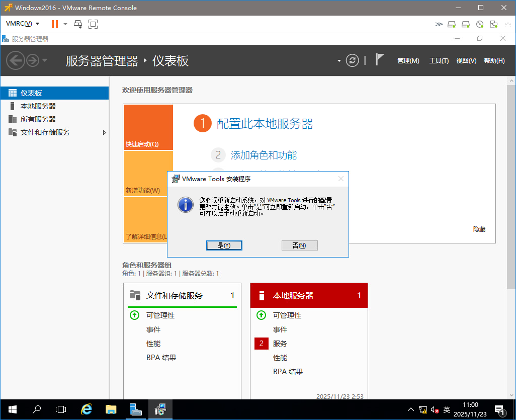Click the scrollbar down arrow
The width and height of the screenshot is (516, 420).
[x=511, y=395]
